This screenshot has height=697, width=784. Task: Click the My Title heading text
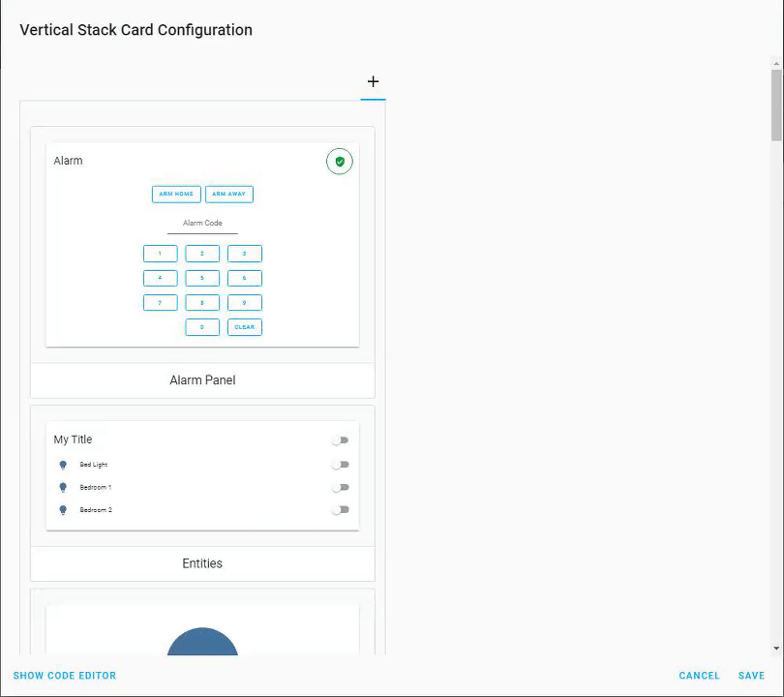pyautogui.click(x=73, y=439)
